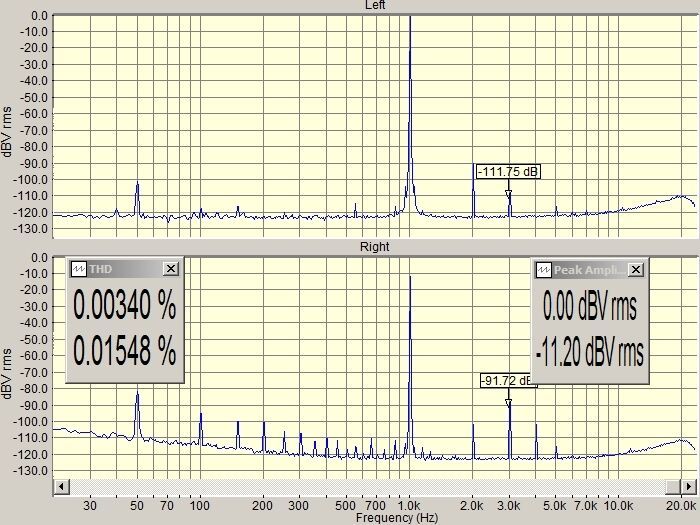Select the -91.72 dB marker label
Image resolution: width=700 pixels, height=525 pixels.
(506, 380)
